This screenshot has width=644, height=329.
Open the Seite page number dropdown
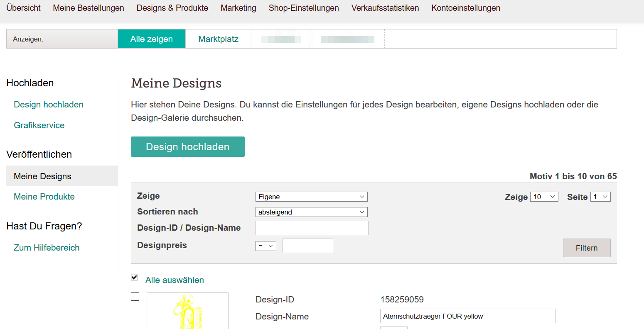point(600,197)
